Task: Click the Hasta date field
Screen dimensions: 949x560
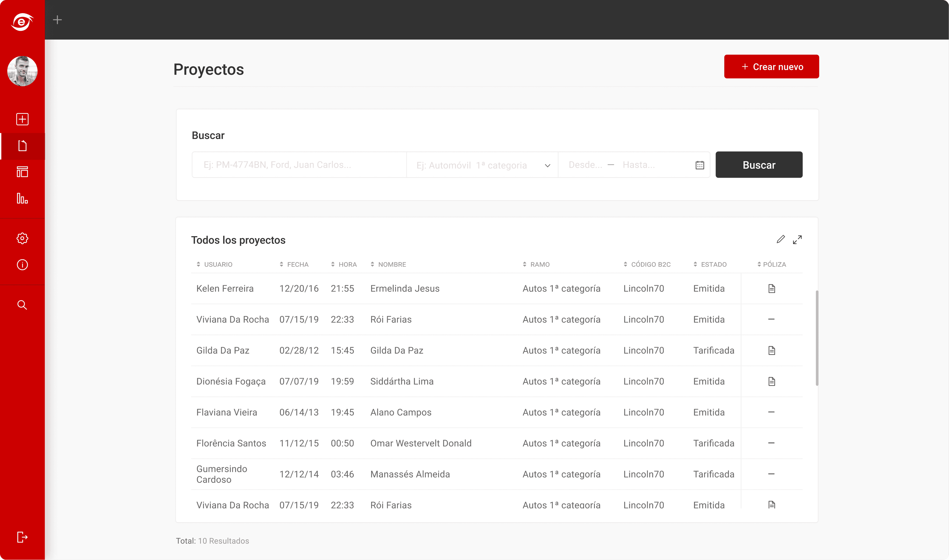Action: (x=638, y=165)
